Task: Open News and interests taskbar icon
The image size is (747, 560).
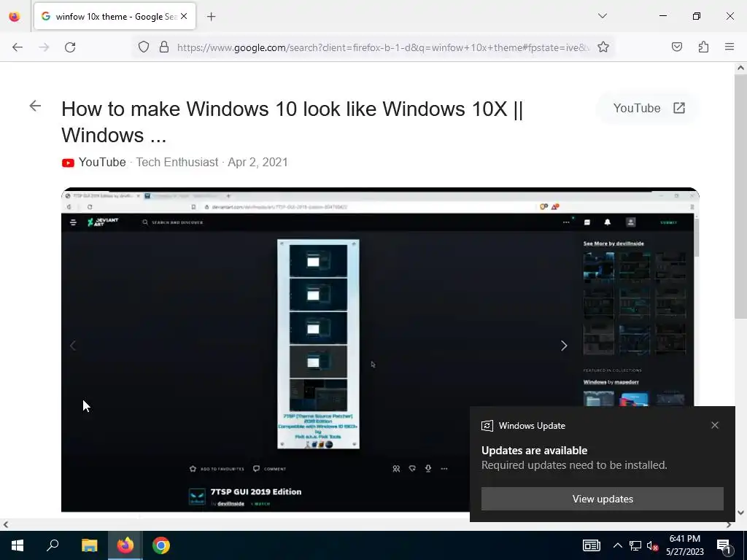Action: coord(591,545)
